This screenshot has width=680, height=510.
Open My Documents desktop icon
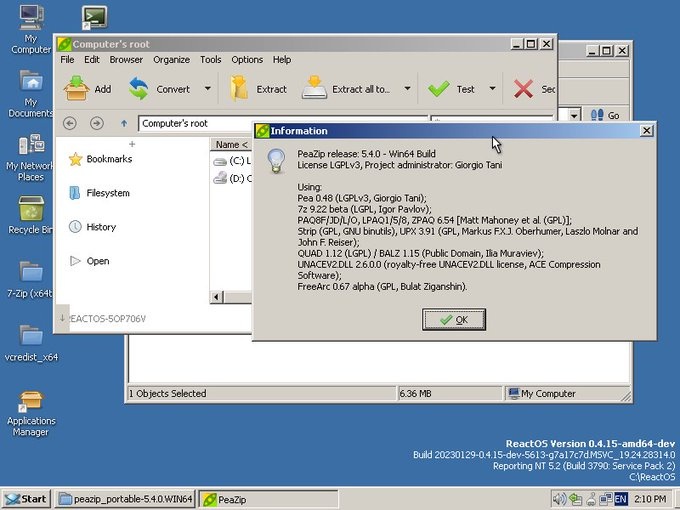tap(30, 94)
